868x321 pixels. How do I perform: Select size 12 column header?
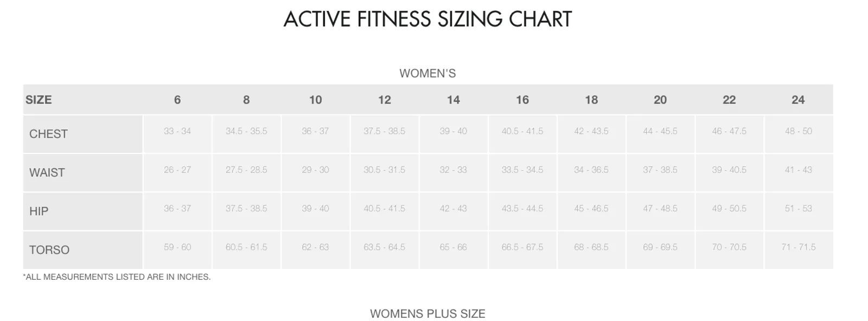click(x=384, y=100)
